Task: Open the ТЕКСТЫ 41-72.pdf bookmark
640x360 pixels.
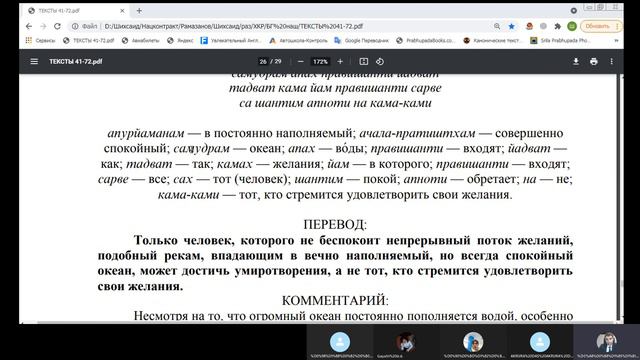Action: [x=89, y=40]
